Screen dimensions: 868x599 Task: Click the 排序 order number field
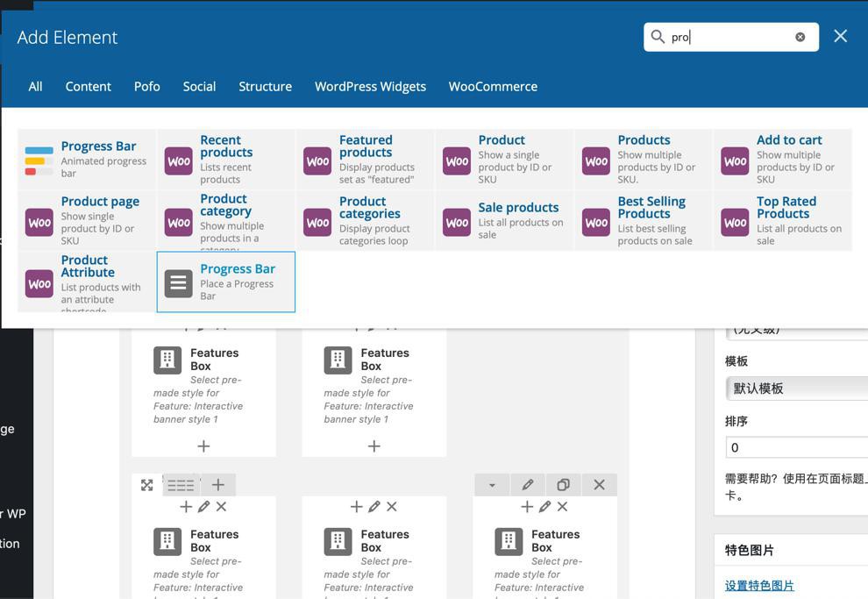(x=797, y=447)
